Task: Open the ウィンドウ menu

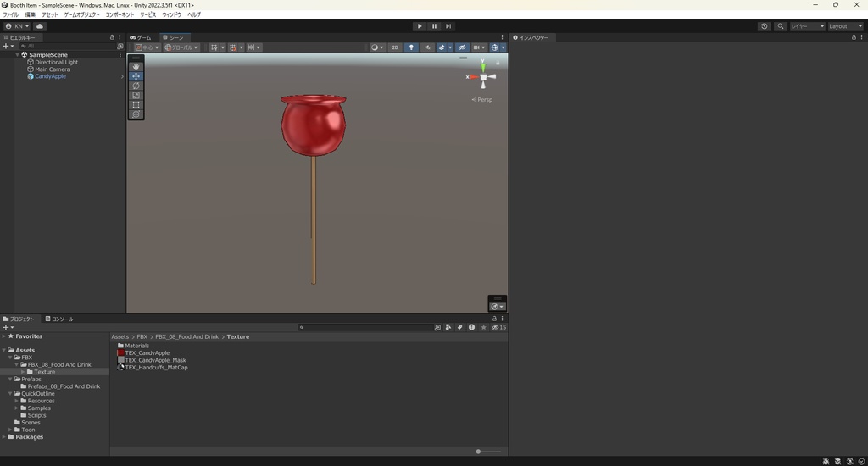Action: coord(171,15)
